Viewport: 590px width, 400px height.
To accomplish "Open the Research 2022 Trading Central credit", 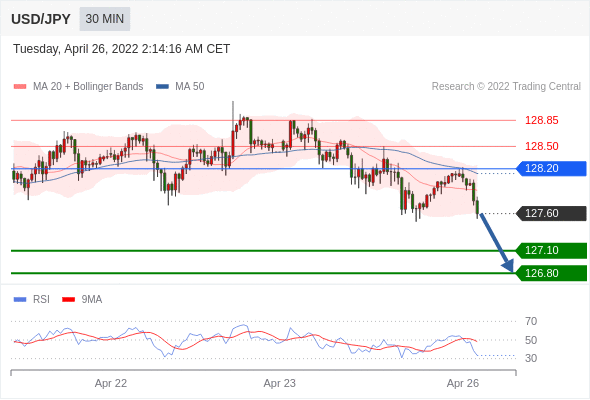I will (506, 87).
